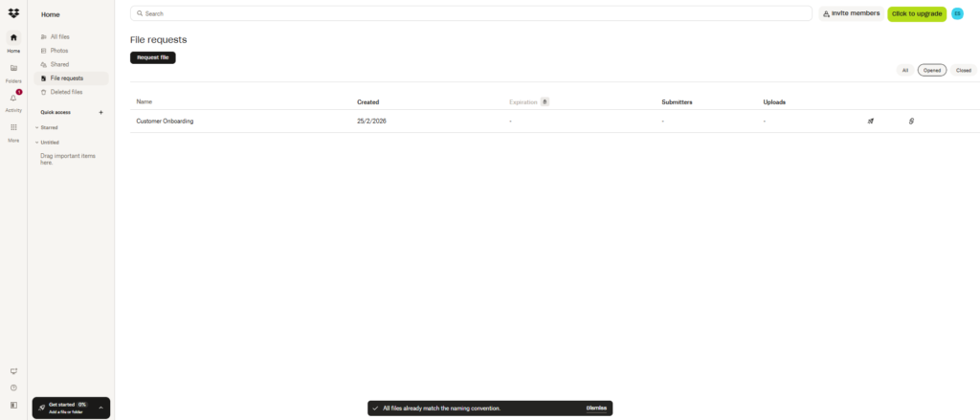
Task: Copy link for Customer Onboarding request
Action: tap(911, 122)
